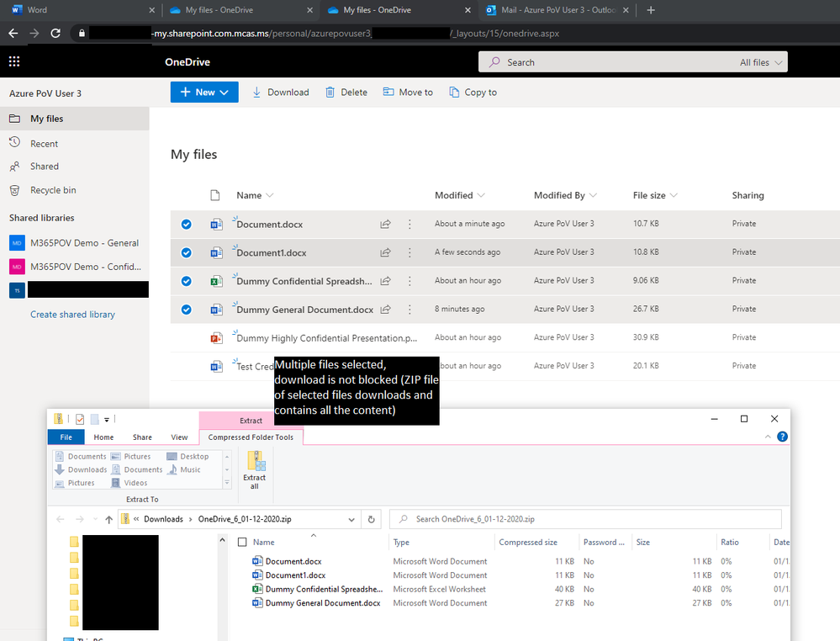The height and width of the screenshot is (641, 840).
Task: Click the Delete button in toolbar
Action: [x=346, y=93]
